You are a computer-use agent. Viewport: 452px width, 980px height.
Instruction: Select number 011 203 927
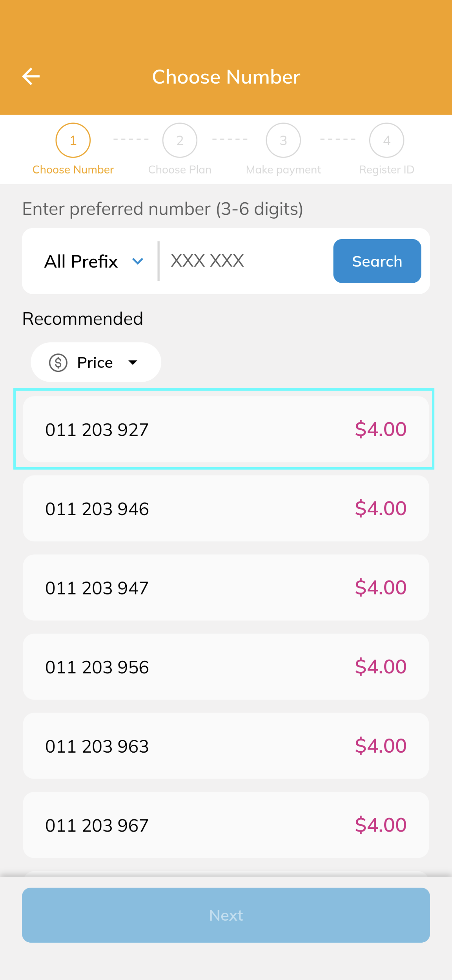tap(226, 429)
